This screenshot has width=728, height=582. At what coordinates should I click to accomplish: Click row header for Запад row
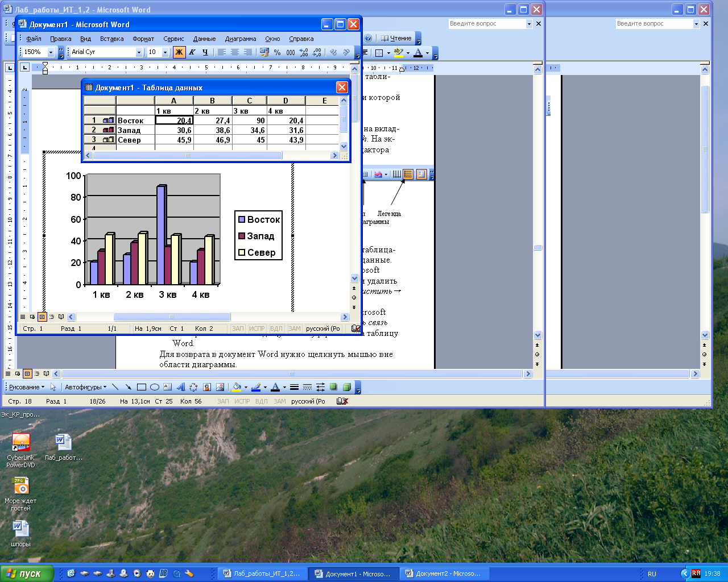click(x=100, y=130)
